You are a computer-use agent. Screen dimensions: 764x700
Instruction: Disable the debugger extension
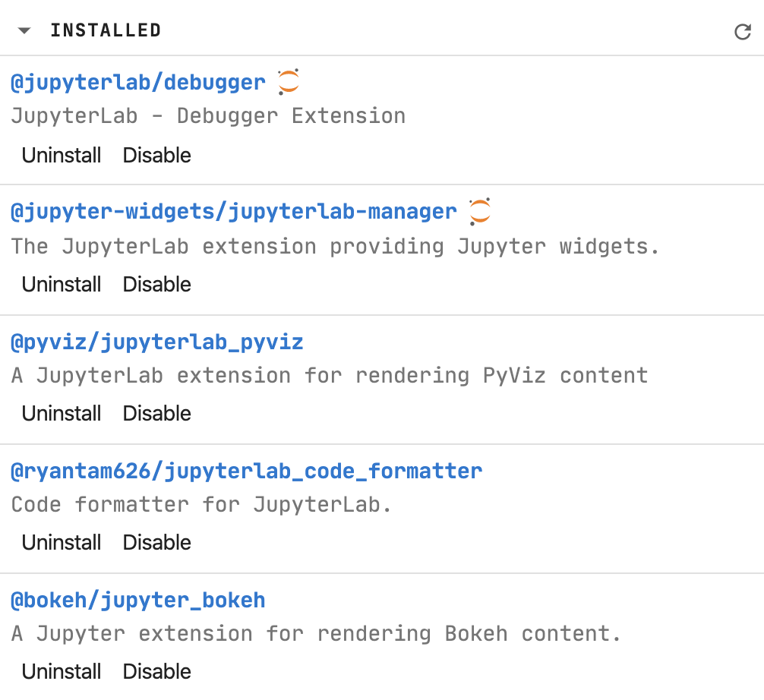tap(156, 155)
